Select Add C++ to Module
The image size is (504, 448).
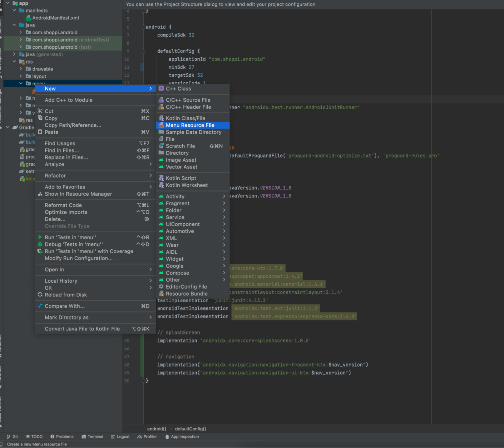click(x=95, y=100)
